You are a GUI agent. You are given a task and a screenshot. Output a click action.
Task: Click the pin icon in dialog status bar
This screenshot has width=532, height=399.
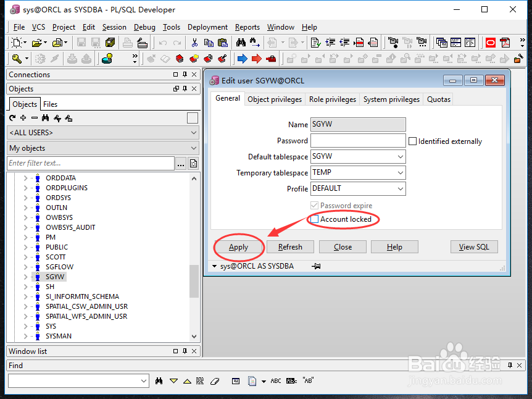316,266
